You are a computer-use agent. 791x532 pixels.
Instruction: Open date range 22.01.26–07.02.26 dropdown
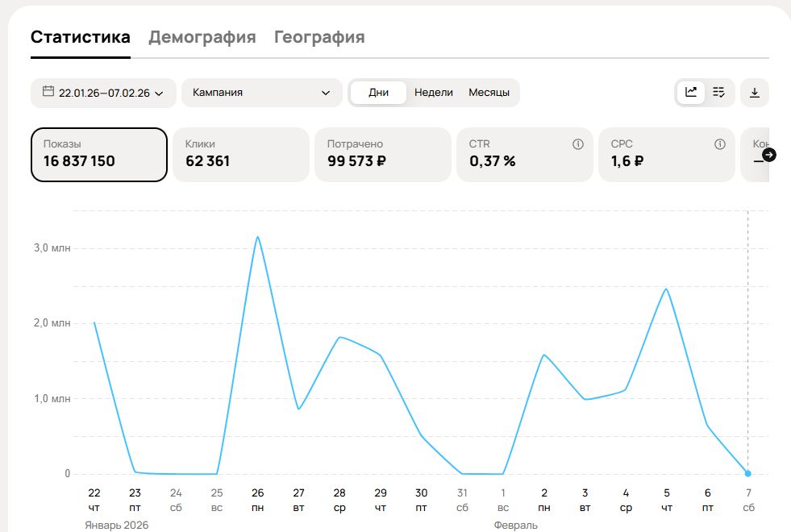click(103, 93)
